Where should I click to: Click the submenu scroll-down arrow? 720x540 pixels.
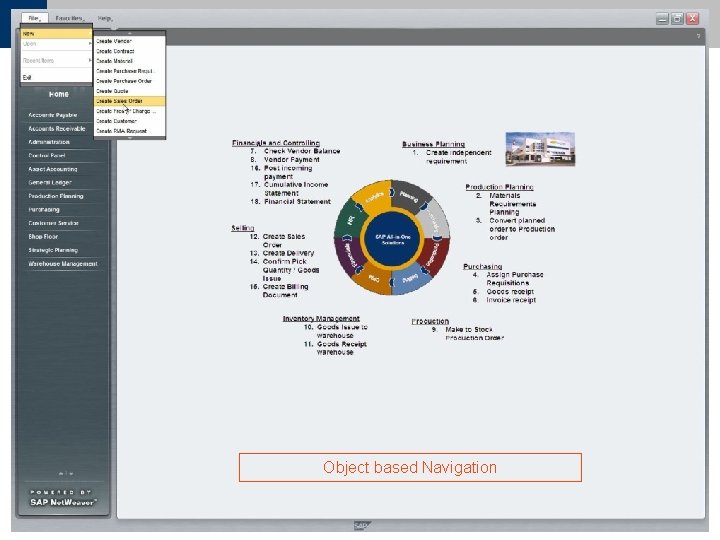pyautogui.click(x=129, y=137)
